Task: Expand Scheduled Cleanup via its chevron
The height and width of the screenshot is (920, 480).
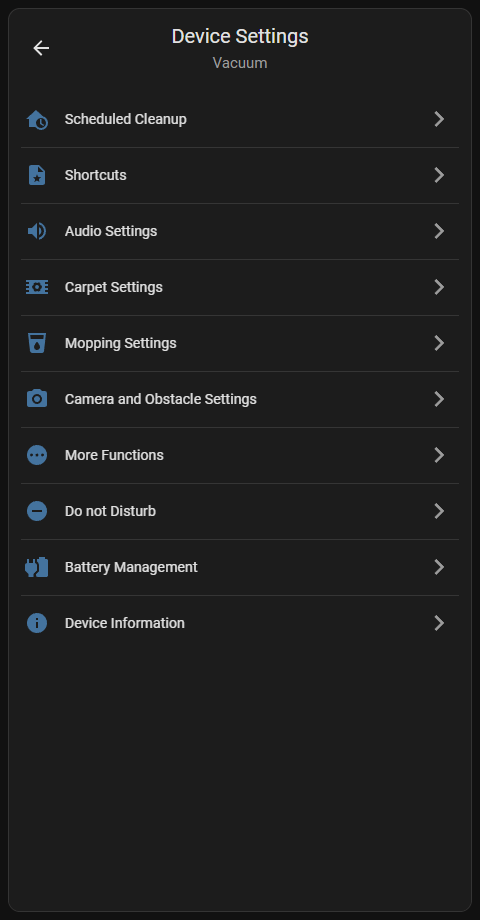Action: click(439, 119)
